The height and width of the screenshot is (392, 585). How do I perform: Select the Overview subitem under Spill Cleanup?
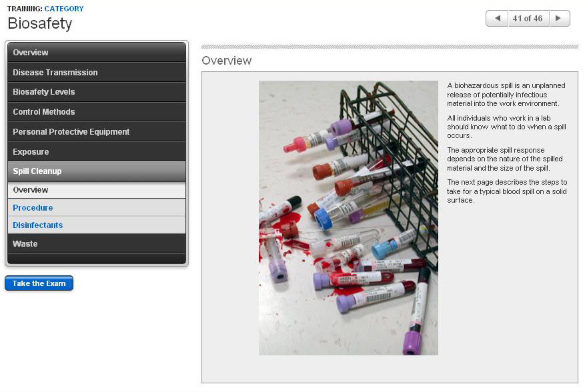[x=97, y=190]
